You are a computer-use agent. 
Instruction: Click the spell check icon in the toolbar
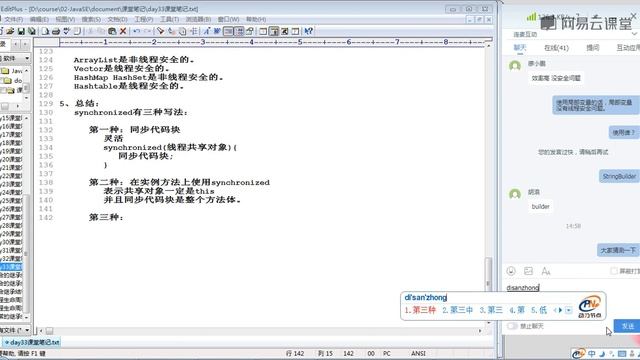[x=67, y=31]
